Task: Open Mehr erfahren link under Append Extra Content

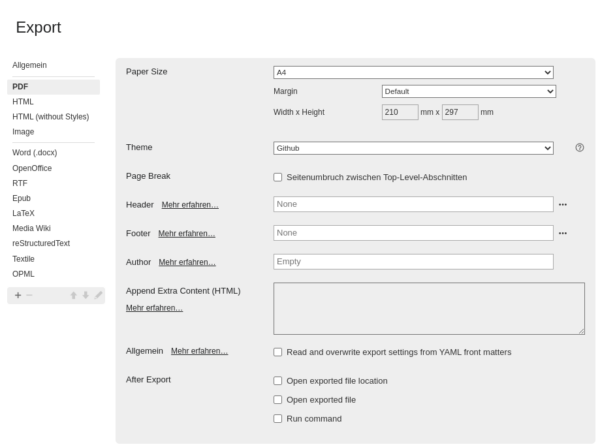Action: tap(154, 308)
